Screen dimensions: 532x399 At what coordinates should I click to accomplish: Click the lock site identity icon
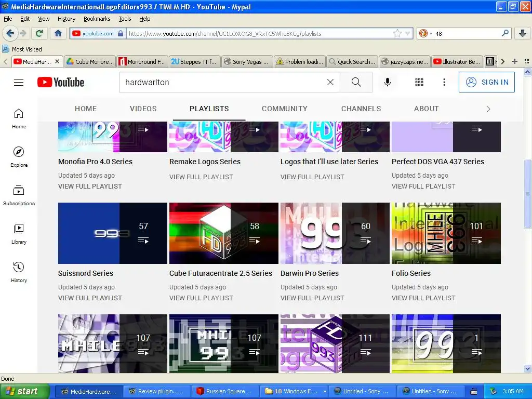[121, 33]
